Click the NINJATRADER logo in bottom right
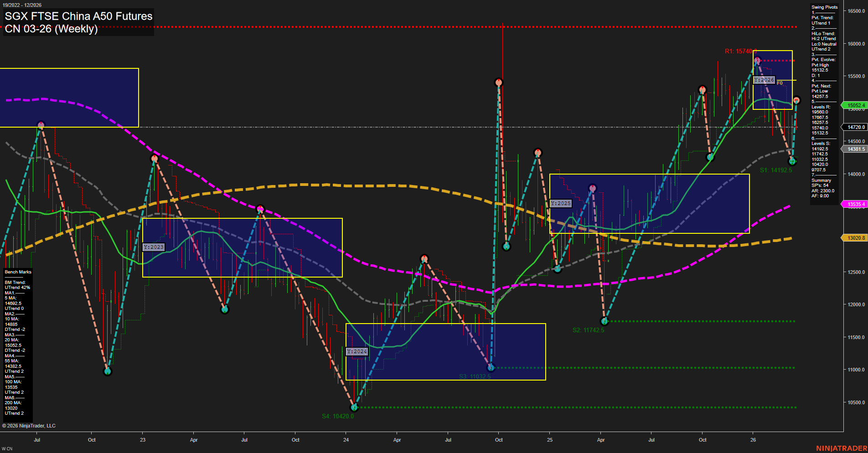 click(x=842, y=447)
